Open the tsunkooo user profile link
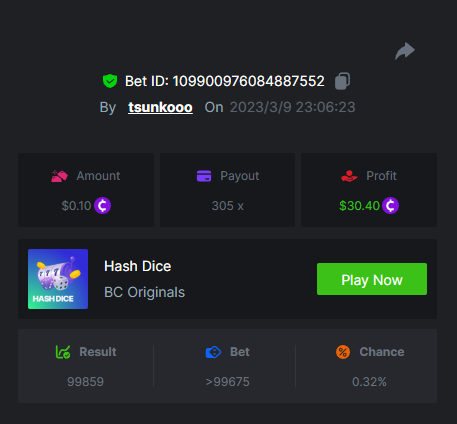 coord(160,107)
